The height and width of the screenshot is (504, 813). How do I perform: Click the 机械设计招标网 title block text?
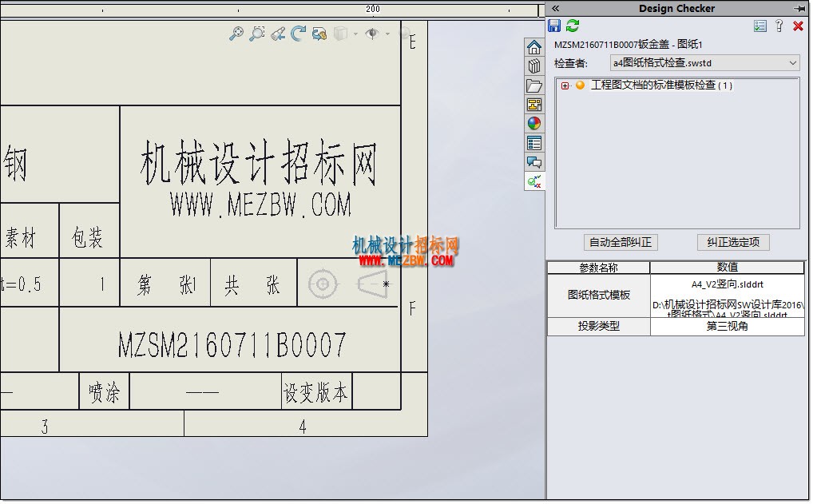point(259,162)
